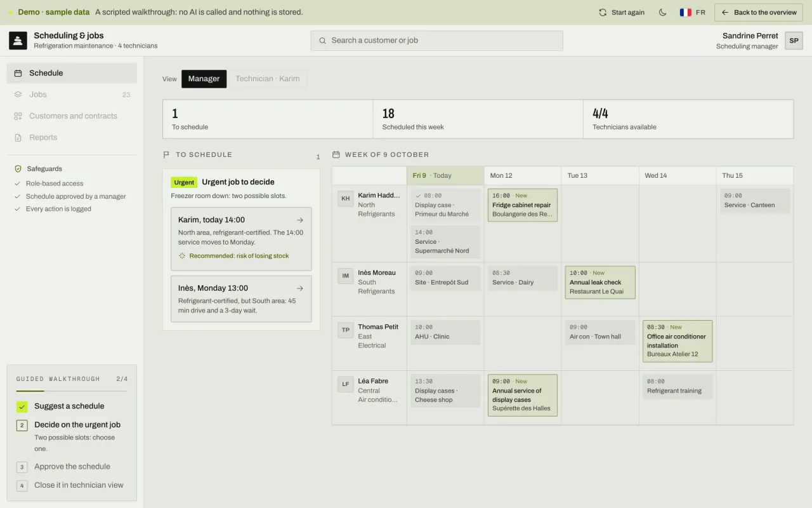Choose the Inès, Monday 13:00 slot
The width and height of the screenshot is (812, 508).
241,298
